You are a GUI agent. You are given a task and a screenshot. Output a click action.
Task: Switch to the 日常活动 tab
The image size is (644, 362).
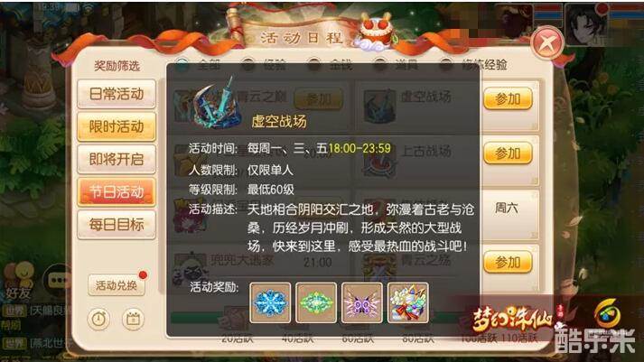[x=117, y=94]
